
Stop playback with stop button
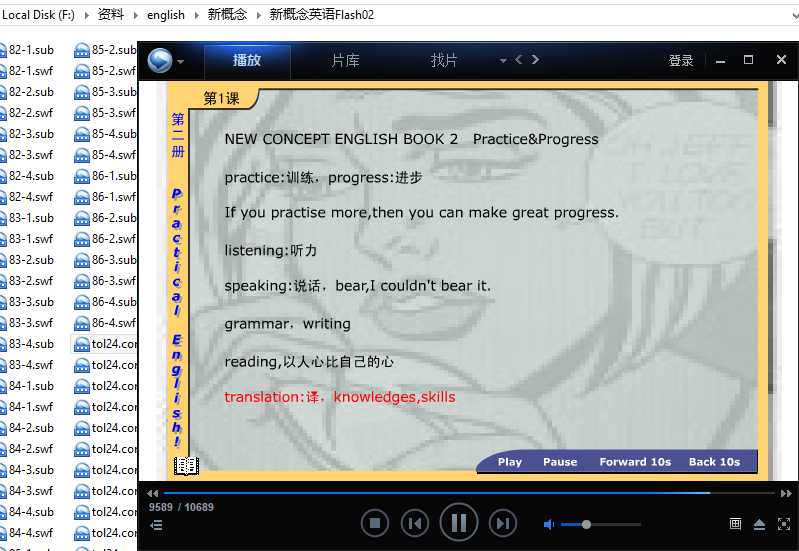[375, 523]
